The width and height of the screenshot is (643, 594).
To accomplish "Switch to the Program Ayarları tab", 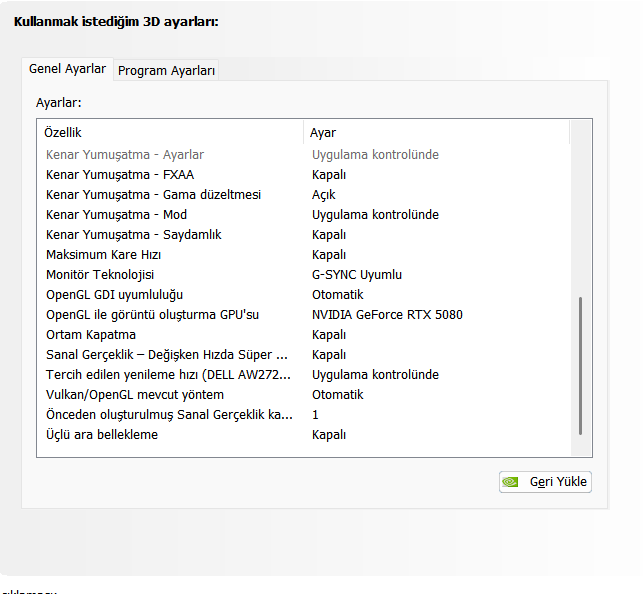I will click(166, 70).
